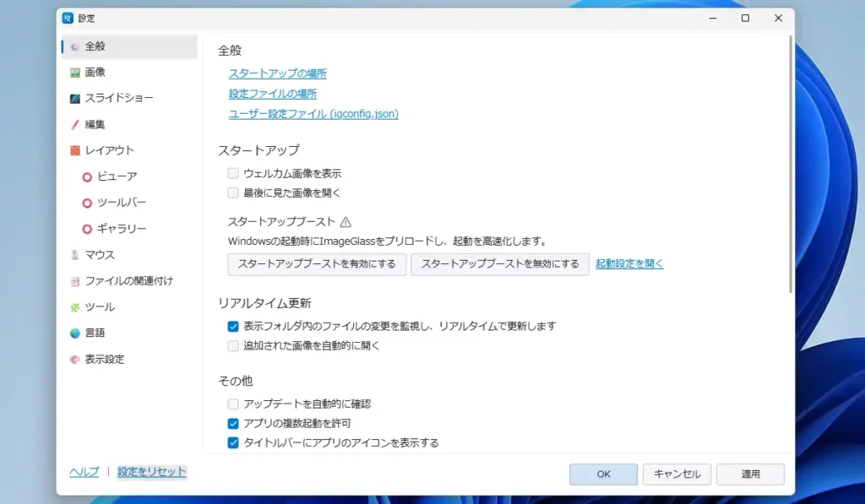Enable アップデートを自動的に確認 checkbox
The height and width of the screenshot is (504, 865).
click(233, 404)
